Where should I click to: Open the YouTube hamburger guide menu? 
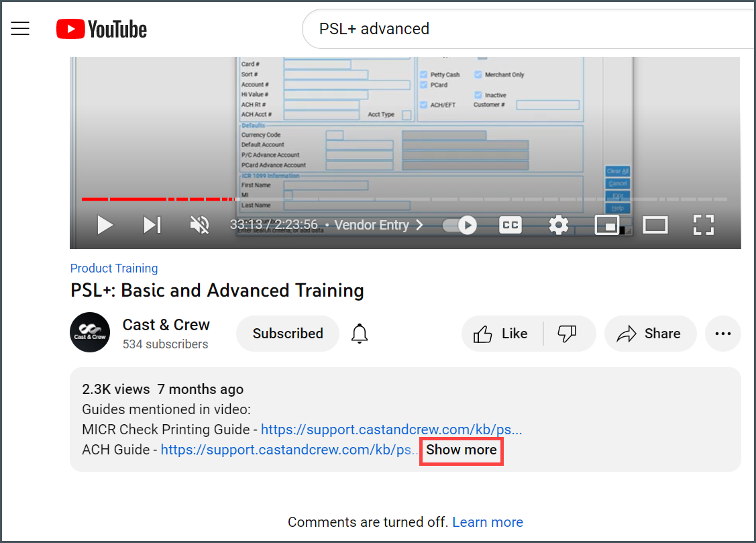tap(20, 28)
